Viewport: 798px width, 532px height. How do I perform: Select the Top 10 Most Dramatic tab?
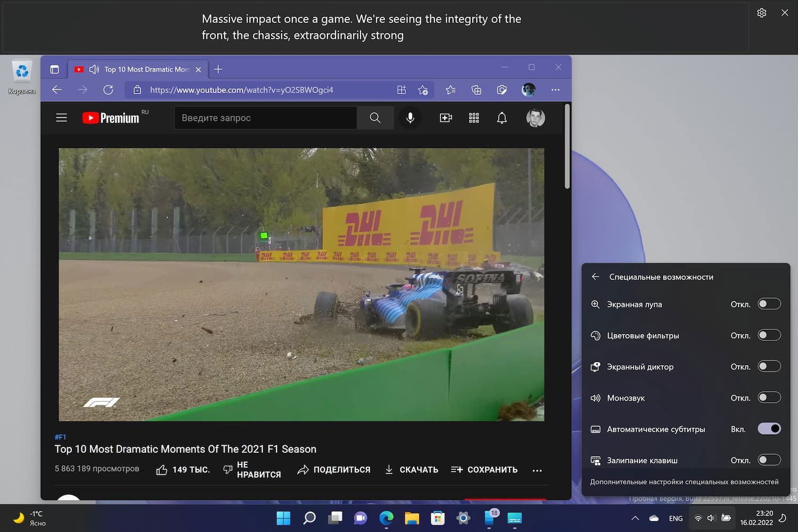(138, 69)
